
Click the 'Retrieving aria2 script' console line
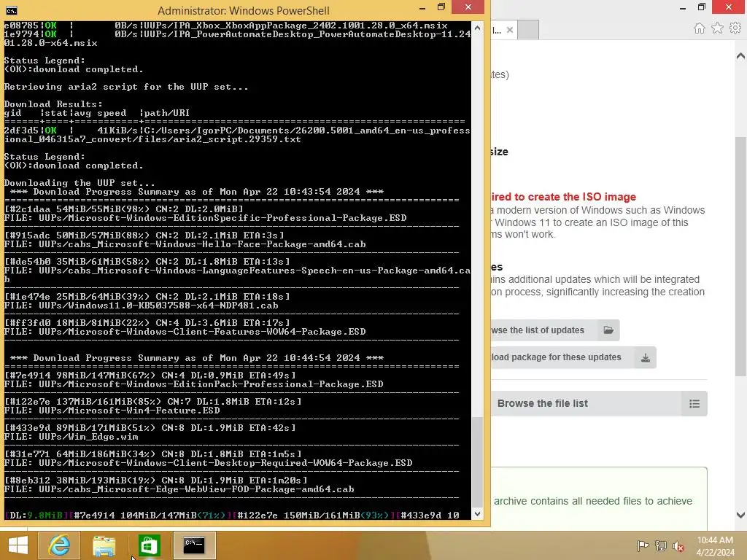[x=126, y=87]
